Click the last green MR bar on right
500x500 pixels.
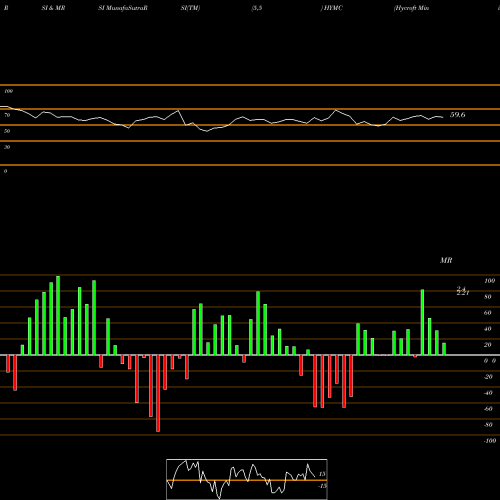444,349
